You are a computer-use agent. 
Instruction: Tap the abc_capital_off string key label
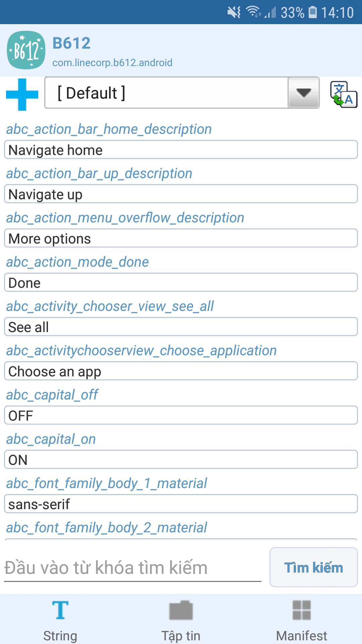[52, 395]
